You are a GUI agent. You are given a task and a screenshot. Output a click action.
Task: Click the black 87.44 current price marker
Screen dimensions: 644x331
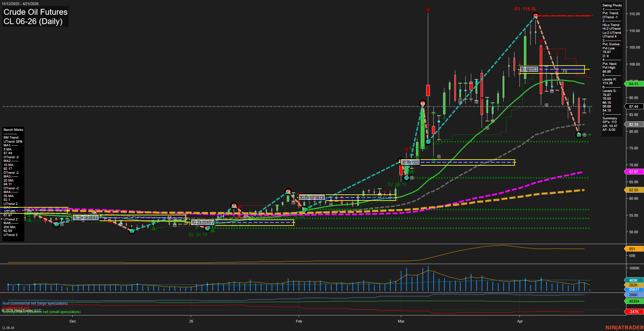pyautogui.click(x=634, y=106)
